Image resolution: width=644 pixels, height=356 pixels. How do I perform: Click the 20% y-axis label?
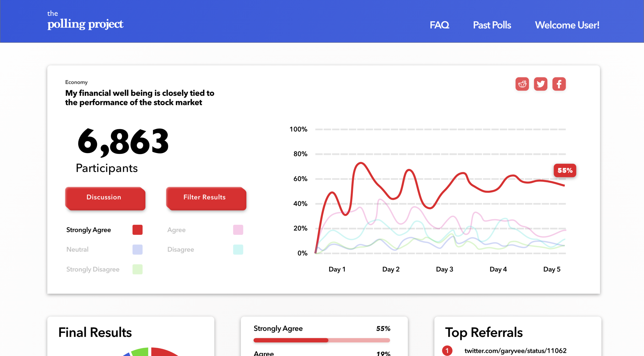[300, 228]
